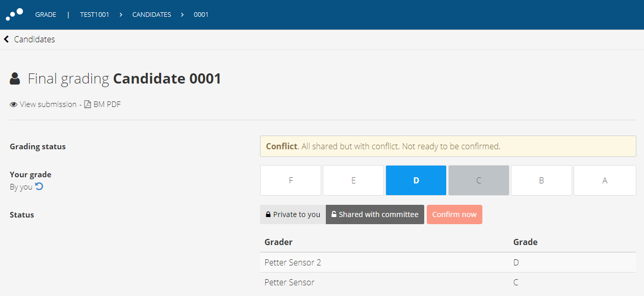Click the eye icon before View submission
The height and width of the screenshot is (296, 644).
coord(14,104)
